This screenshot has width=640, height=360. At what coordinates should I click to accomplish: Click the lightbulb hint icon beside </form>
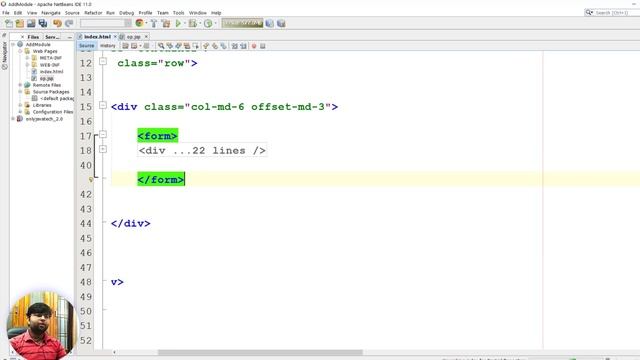pyautogui.click(x=91, y=180)
